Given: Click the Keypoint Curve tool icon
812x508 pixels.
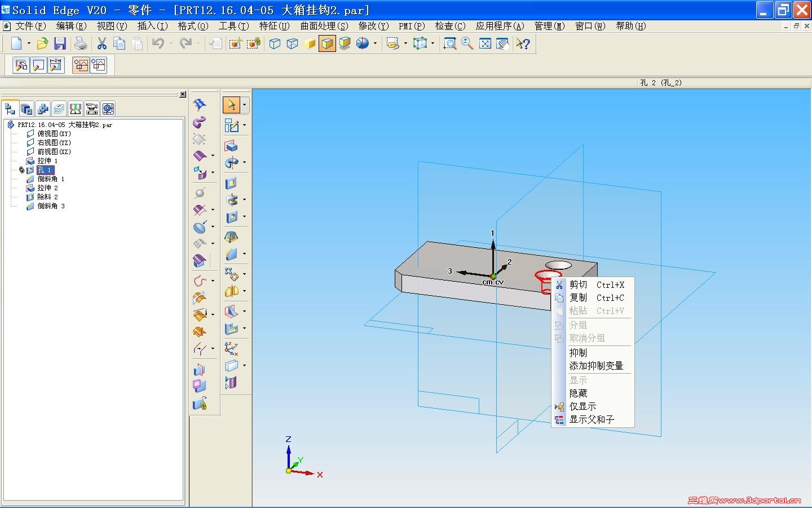Looking at the screenshot, I should (x=200, y=281).
